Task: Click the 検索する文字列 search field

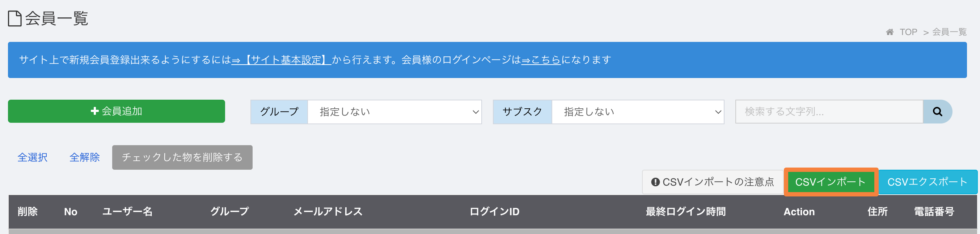Action: pos(829,112)
